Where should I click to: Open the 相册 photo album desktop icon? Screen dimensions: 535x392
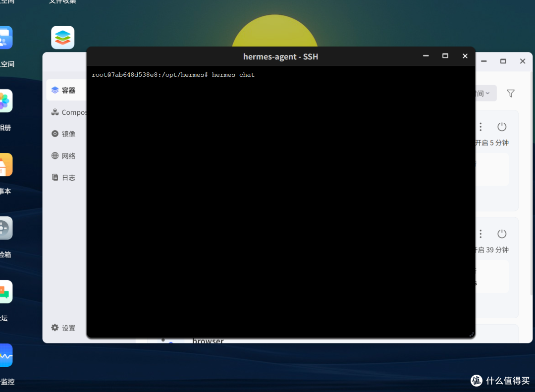click(x=6, y=101)
